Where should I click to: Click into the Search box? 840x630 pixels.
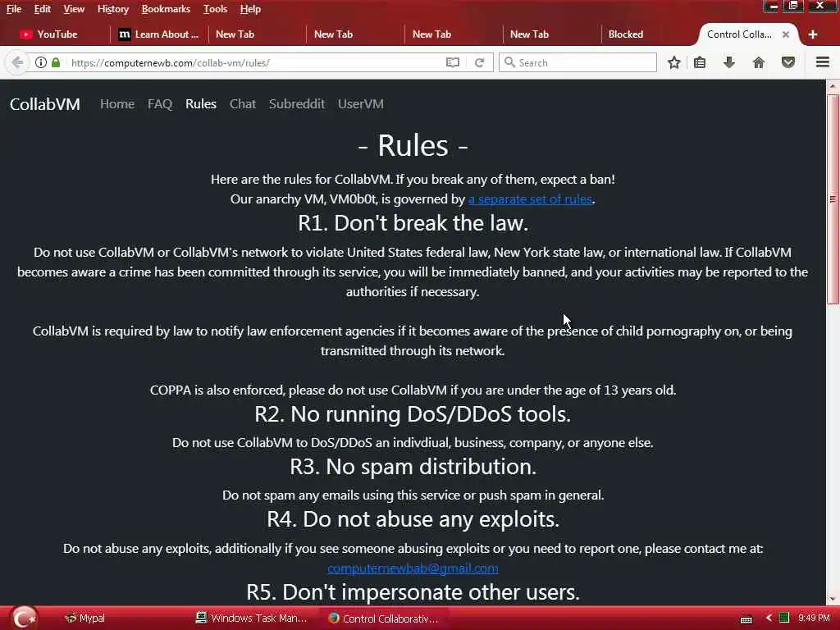[x=577, y=62]
